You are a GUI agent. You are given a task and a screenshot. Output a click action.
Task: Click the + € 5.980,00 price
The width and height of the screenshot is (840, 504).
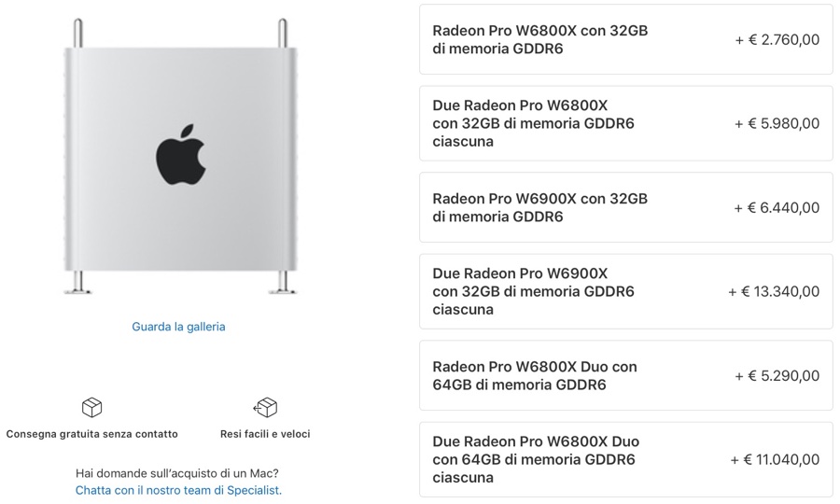click(x=777, y=124)
